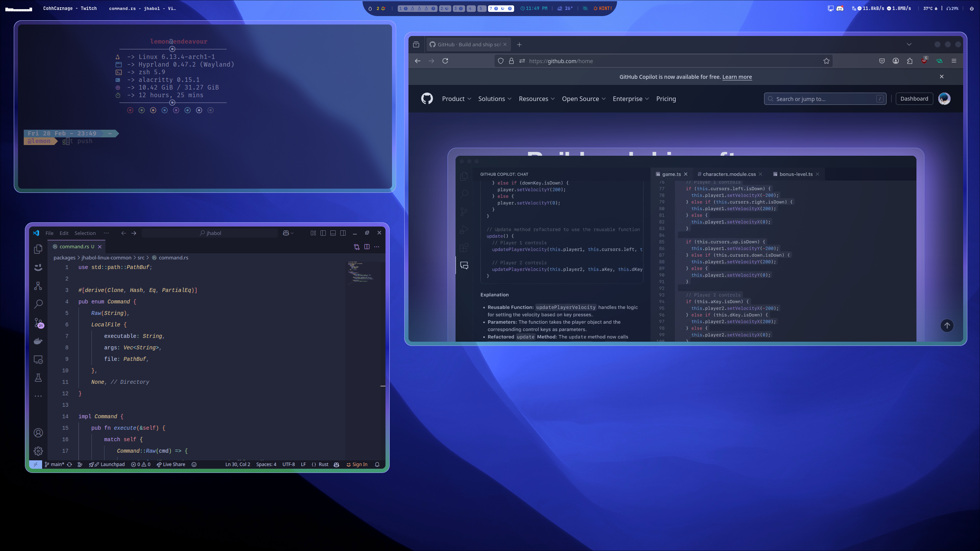The width and height of the screenshot is (980, 551).
Task: Open the Selection menu in VS Code
Action: click(x=85, y=233)
